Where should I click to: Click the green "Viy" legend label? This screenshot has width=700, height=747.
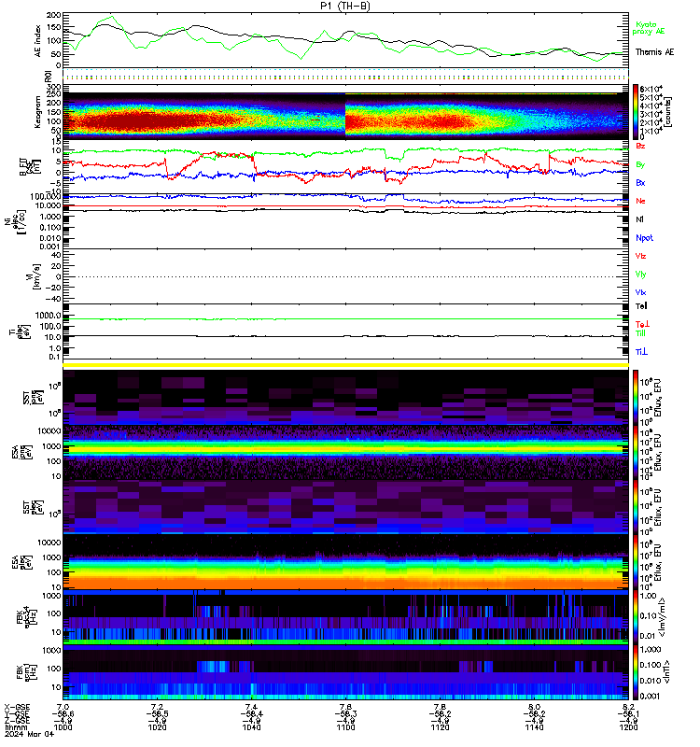point(640,275)
